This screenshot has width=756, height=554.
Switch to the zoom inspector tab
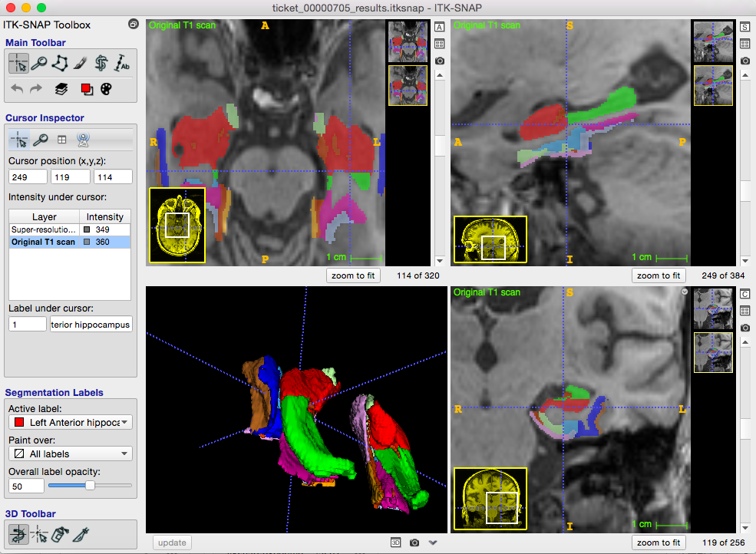pos(41,140)
